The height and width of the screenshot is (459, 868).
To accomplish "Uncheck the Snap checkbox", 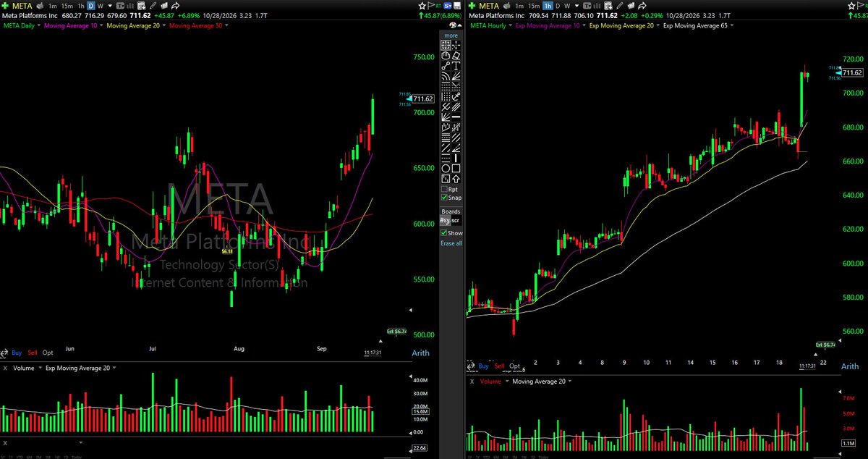I will [445, 198].
